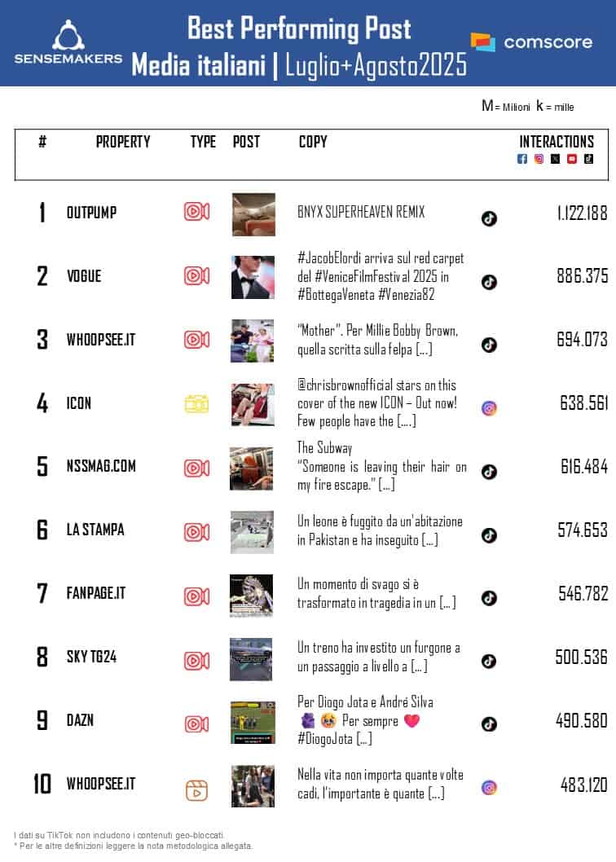
Task: Click the TikTok icon in OUTPUMP row
Action: [x=489, y=218]
